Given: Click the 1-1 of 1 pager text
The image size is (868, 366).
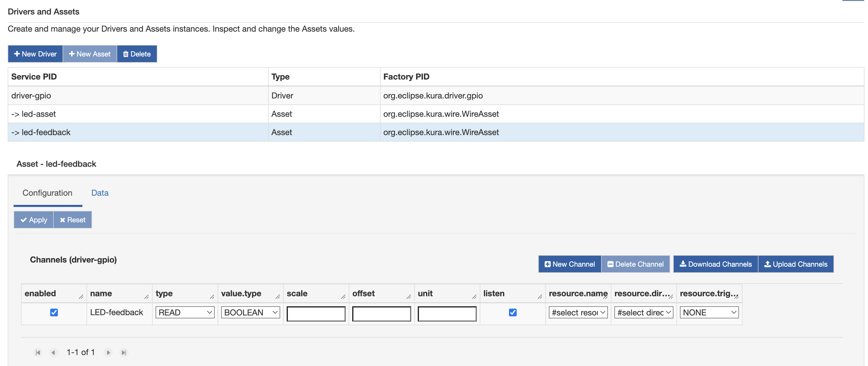Looking at the screenshot, I should tap(81, 352).
